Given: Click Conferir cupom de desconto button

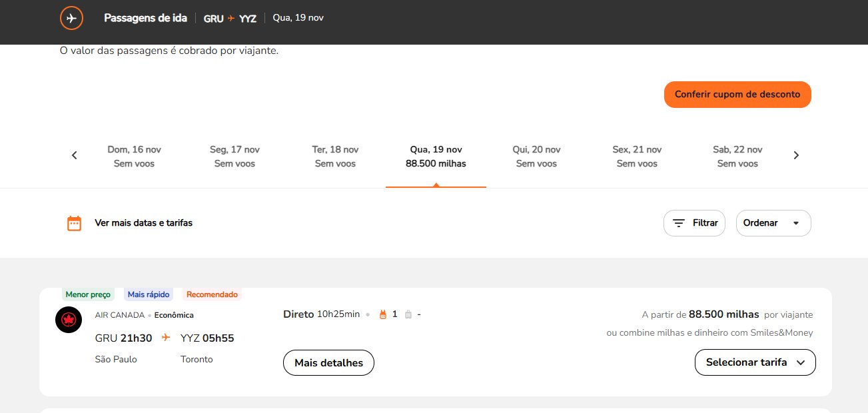Looking at the screenshot, I should 737,95.
